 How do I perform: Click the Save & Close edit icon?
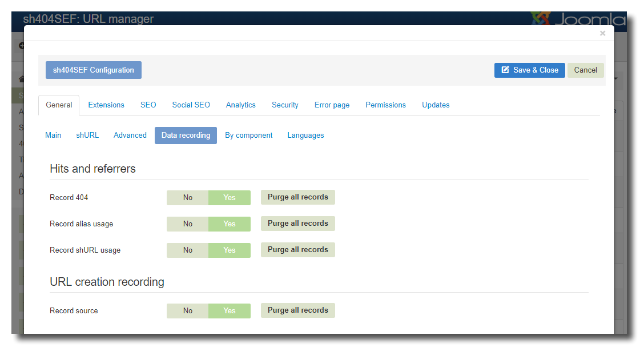pyautogui.click(x=505, y=70)
